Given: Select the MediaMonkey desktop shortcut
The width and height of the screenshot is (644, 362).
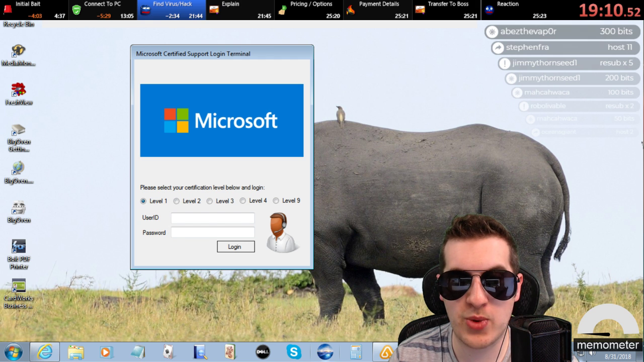Looking at the screenshot, I should [x=19, y=55].
